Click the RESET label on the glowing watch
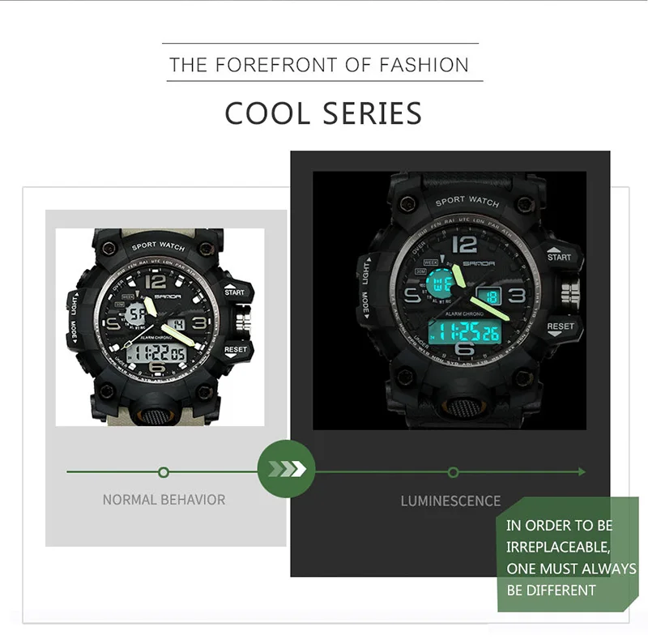This screenshot has width=648, height=644. pyautogui.click(x=561, y=326)
